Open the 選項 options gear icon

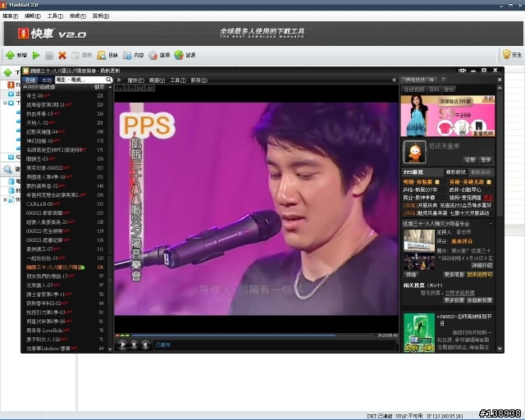click(153, 55)
